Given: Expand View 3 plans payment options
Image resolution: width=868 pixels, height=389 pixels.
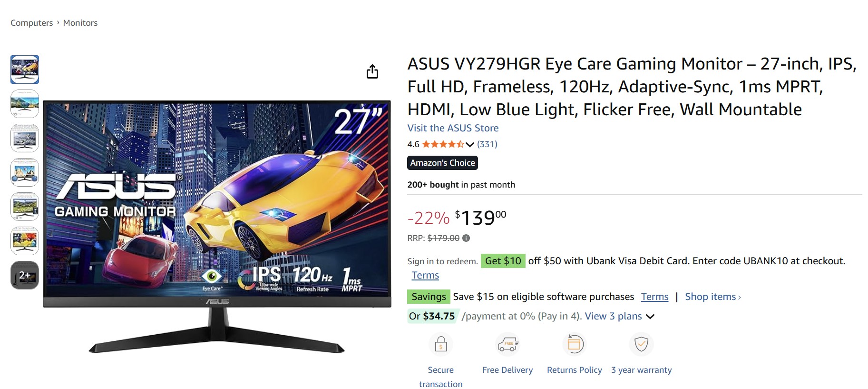Looking at the screenshot, I should 620,316.
